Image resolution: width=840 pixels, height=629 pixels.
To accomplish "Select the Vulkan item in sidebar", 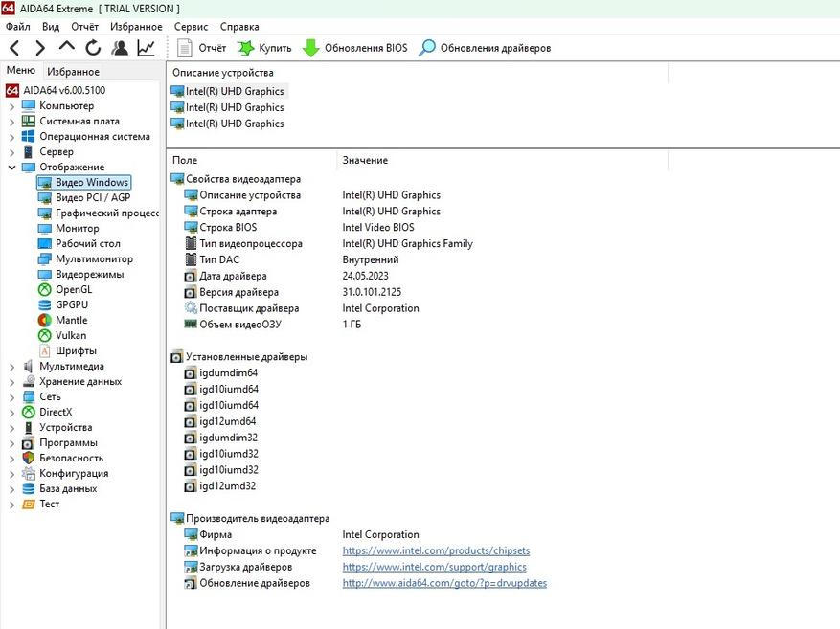I will [70, 335].
